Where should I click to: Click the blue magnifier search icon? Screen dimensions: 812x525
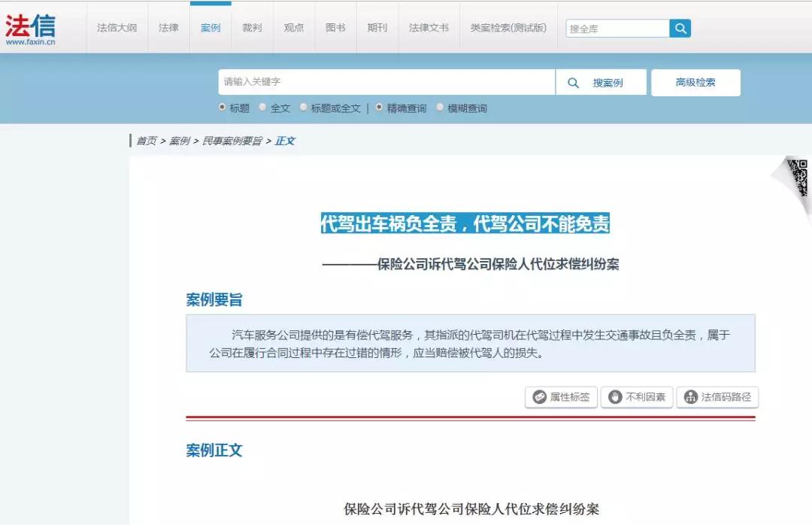click(680, 29)
